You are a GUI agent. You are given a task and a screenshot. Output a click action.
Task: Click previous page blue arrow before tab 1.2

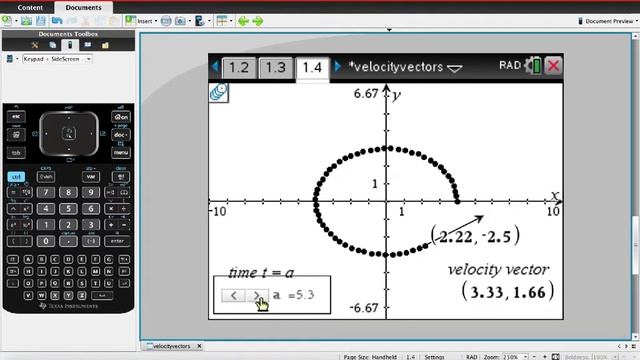coord(215,66)
